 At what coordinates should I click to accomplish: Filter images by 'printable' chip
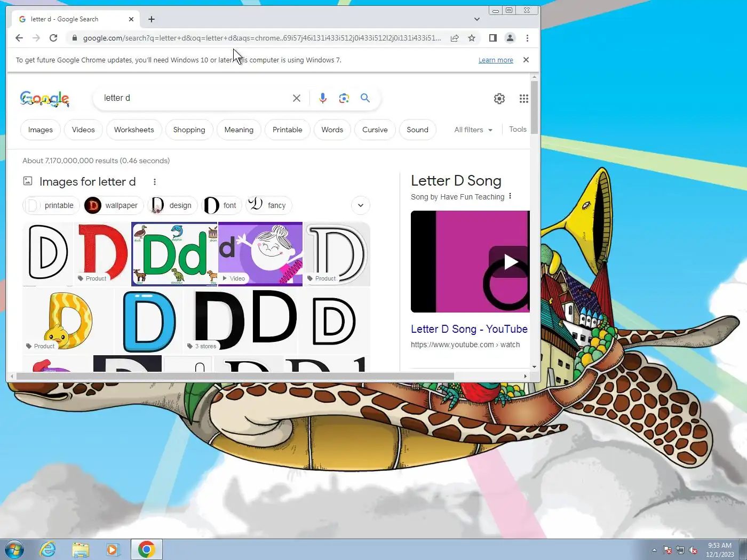click(51, 205)
